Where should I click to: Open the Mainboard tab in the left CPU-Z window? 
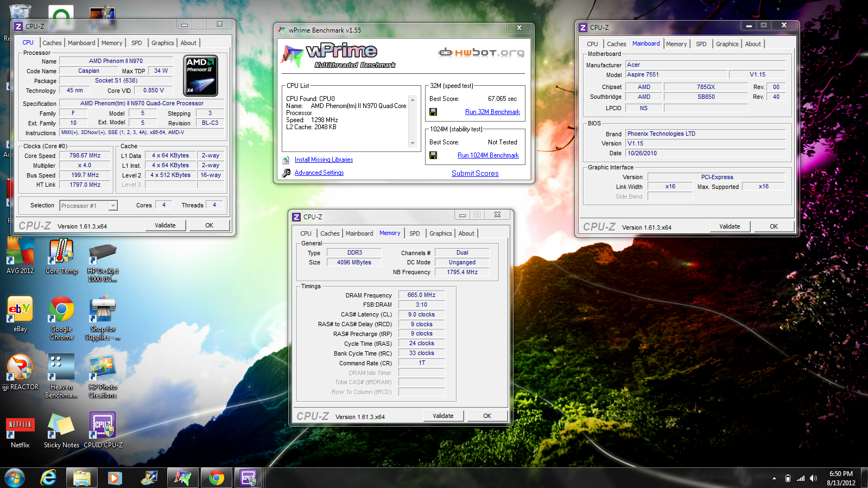tap(81, 43)
